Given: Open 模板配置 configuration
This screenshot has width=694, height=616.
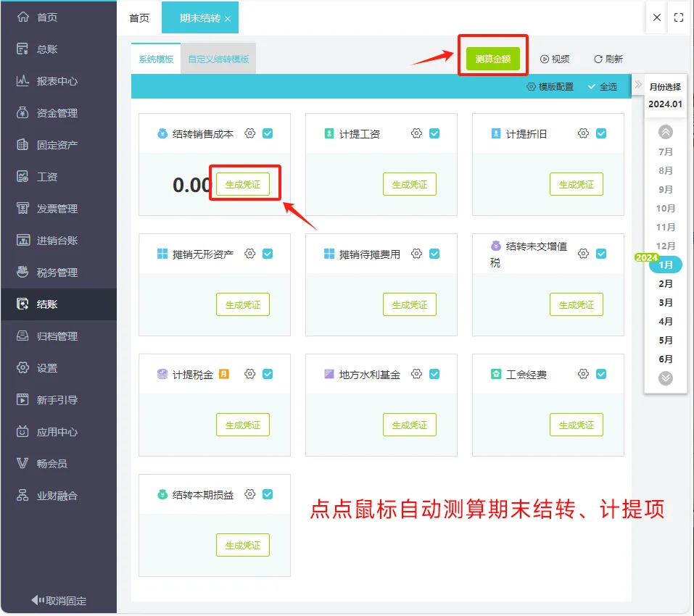Looking at the screenshot, I should coord(551,86).
